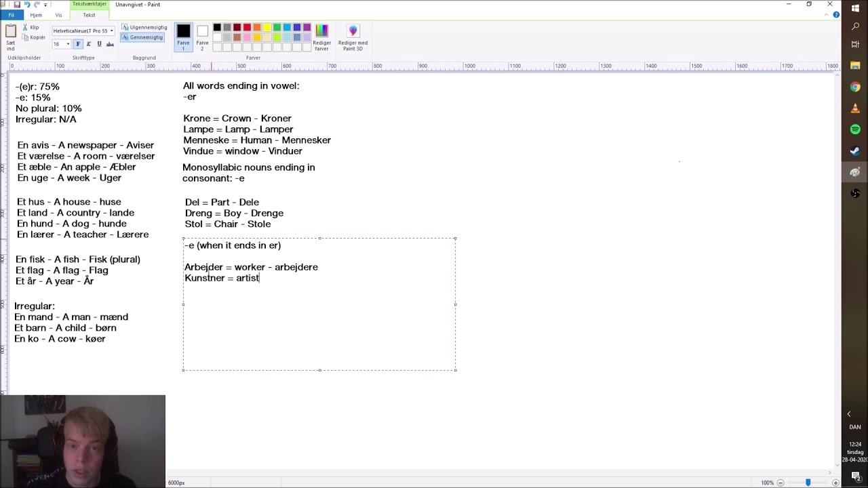Toggle bold formatting (F)
The width and height of the screenshot is (868, 488).
77,44
